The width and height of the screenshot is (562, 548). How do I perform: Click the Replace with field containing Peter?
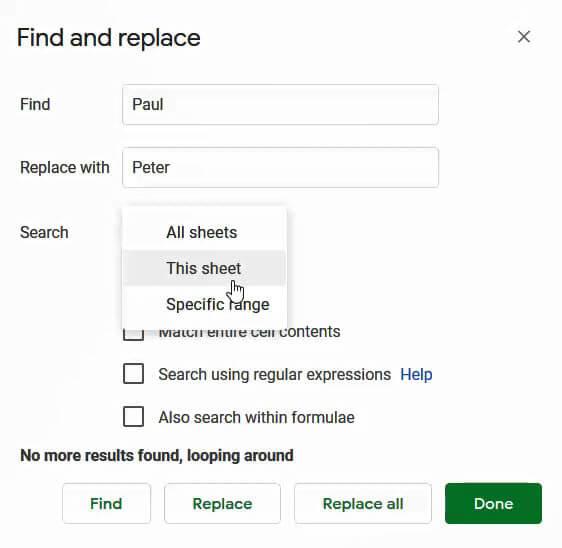click(x=280, y=167)
